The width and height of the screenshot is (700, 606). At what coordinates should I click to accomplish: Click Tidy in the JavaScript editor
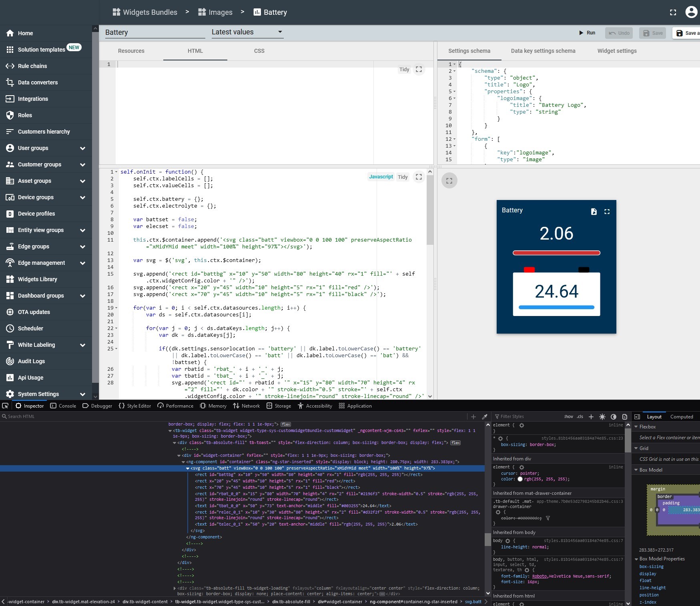(403, 177)
